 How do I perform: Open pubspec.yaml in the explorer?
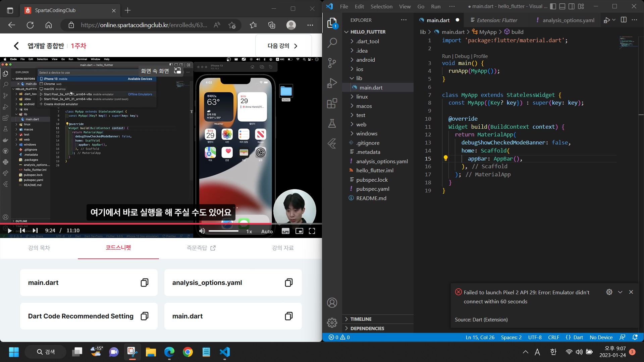pyautogui.click(x=373, y=189)
